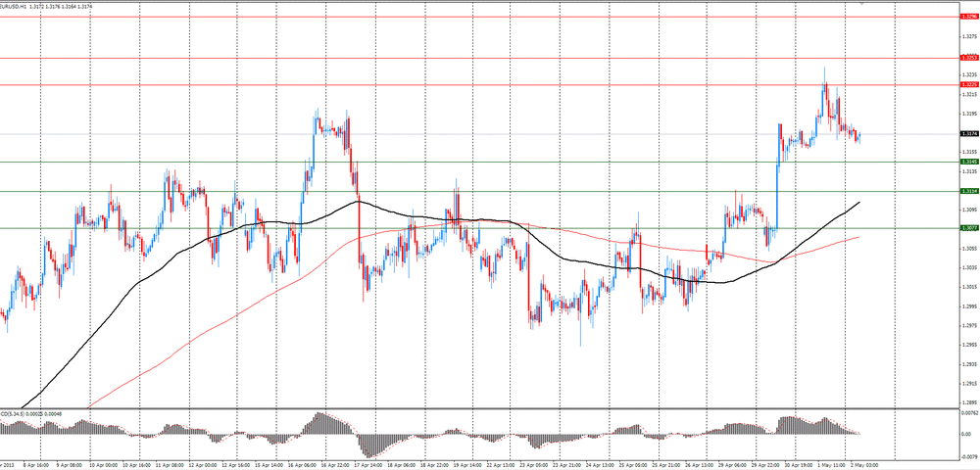The image size is (980, 470).
Task: Click the 1.3195 price axis value
Action: pyautogui.click(x=970, y=114)
